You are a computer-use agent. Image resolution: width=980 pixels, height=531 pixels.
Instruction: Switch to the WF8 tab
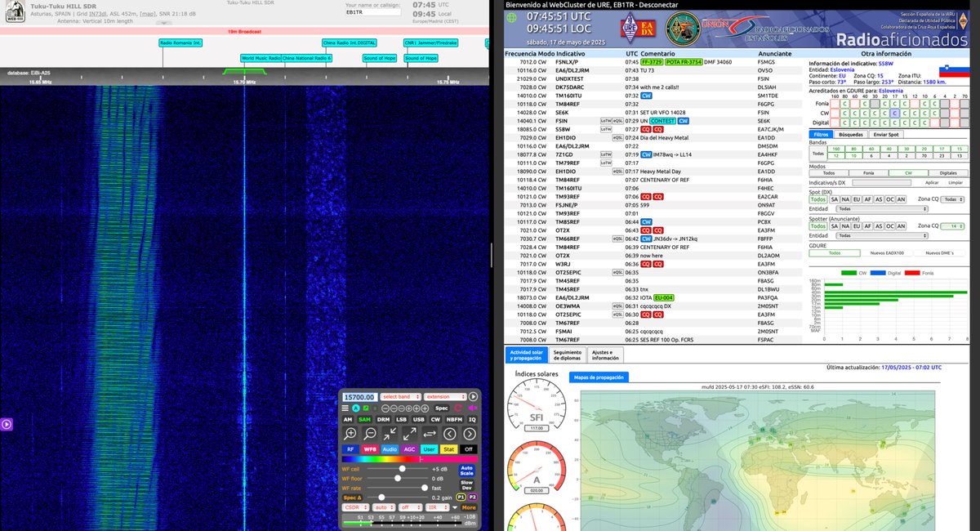click(370, 449)
